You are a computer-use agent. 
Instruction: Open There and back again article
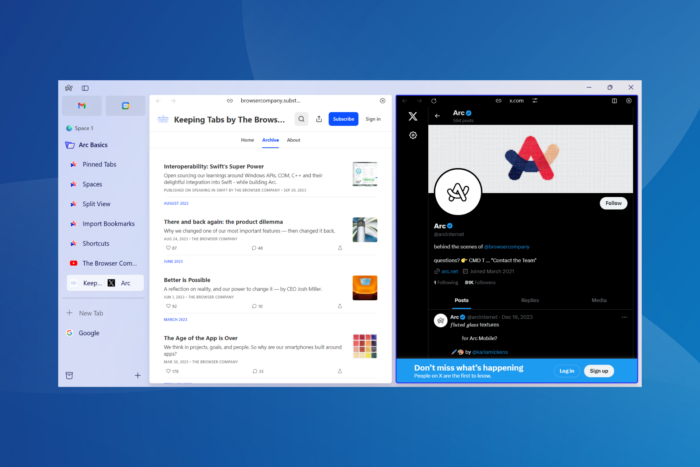pyautogui.click(x=223, y=221)
